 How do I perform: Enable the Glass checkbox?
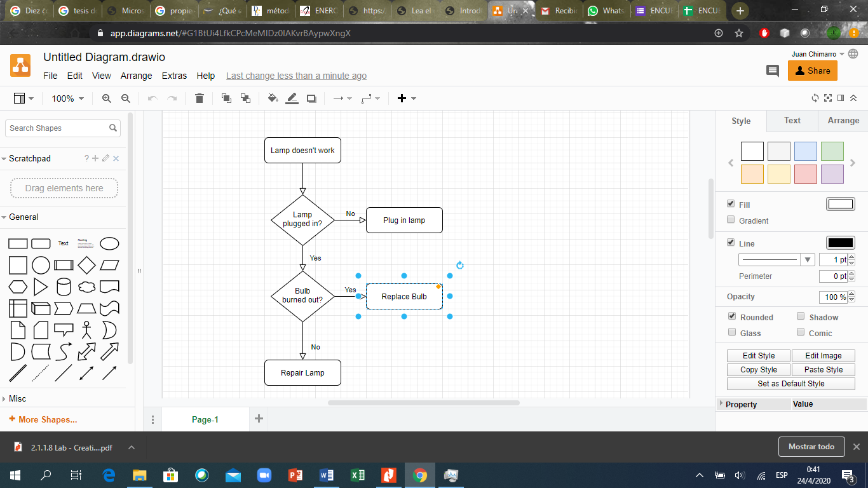732,332
